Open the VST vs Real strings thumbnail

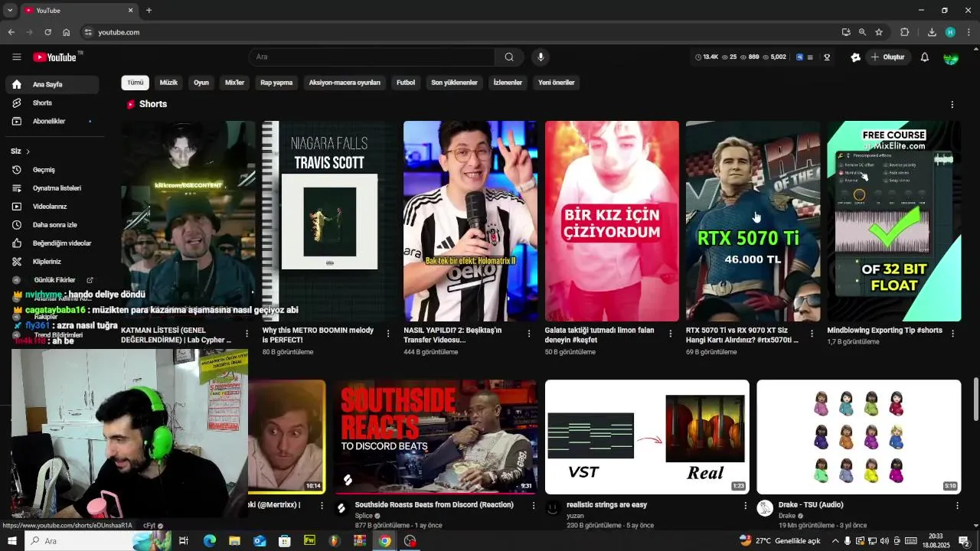point(647,437)
